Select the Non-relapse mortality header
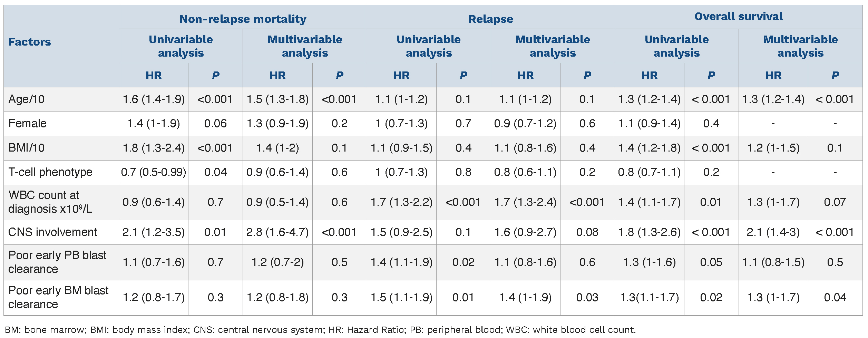 point(243,19)
